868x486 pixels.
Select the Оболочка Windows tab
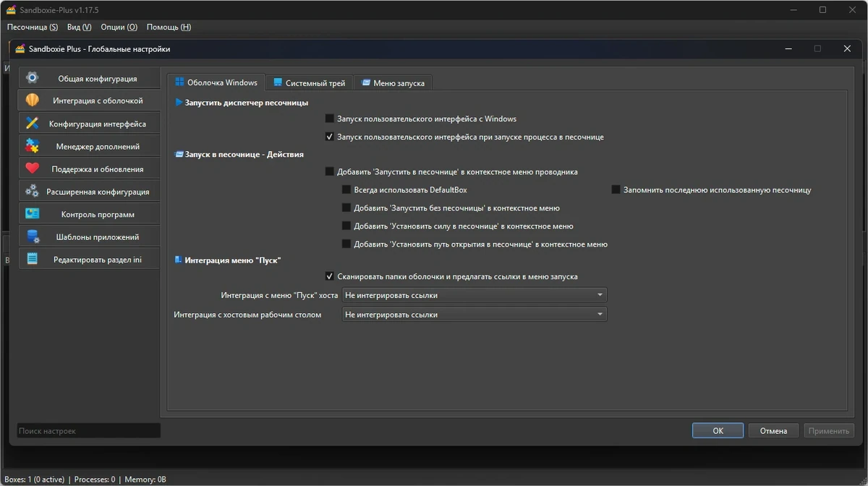pyautogui.click(x=216, y=82)
